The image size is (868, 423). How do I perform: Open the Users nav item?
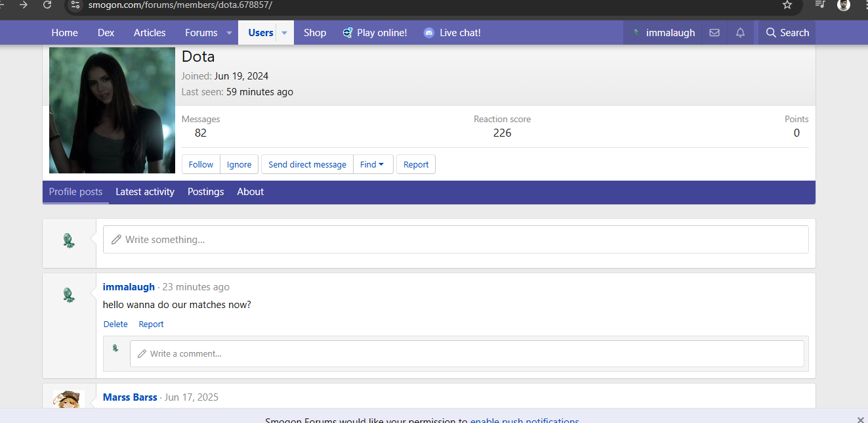260,33
